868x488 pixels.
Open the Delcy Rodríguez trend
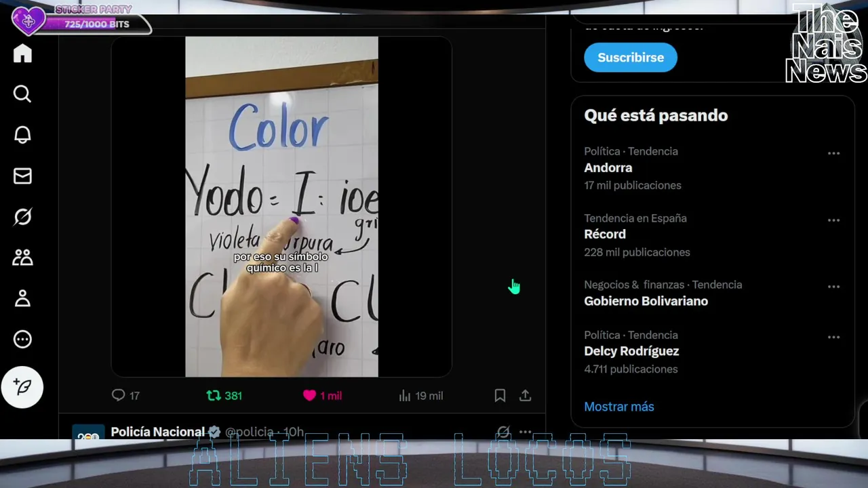[631, 351]
